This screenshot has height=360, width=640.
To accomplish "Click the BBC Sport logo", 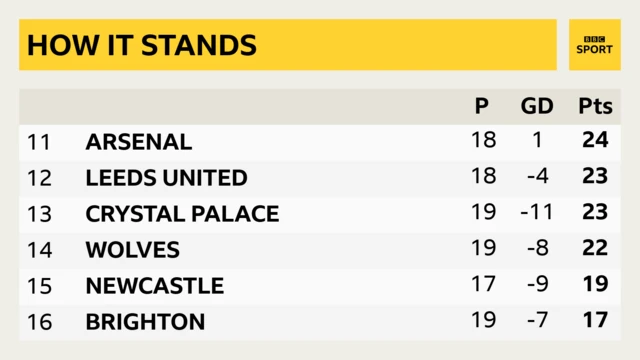I will click(595, 45).
